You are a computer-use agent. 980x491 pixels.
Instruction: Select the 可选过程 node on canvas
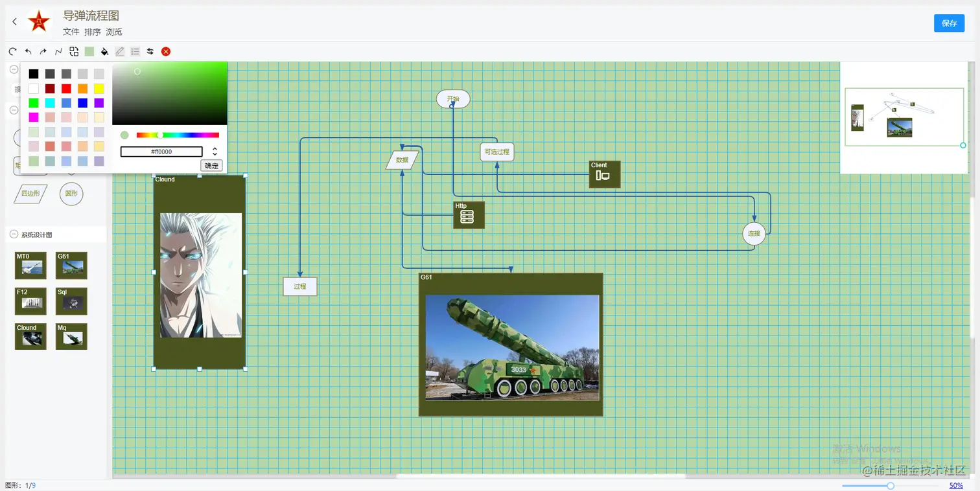(497, 152)
